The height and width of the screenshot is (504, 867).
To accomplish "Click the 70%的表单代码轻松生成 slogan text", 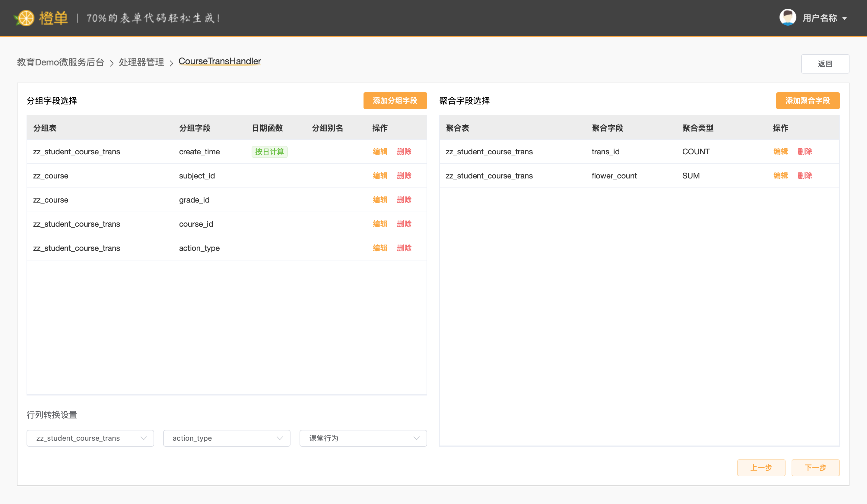I will point(154,18).
